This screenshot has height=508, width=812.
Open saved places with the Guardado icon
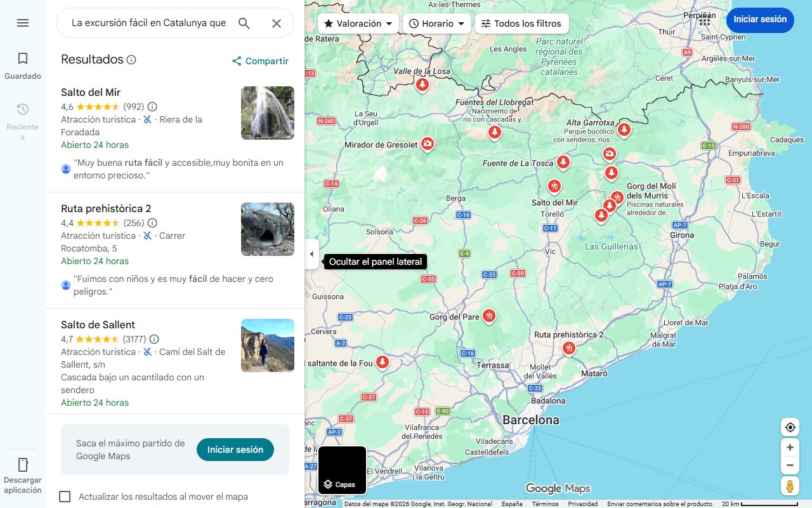pos(22,58)
